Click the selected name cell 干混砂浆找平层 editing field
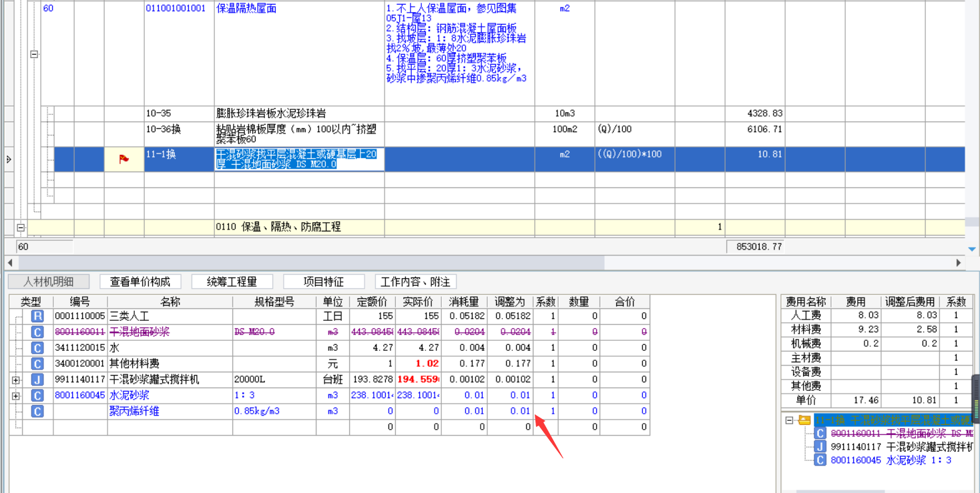The width and height of the screenshot is (980, 493). tap(299, 159)
